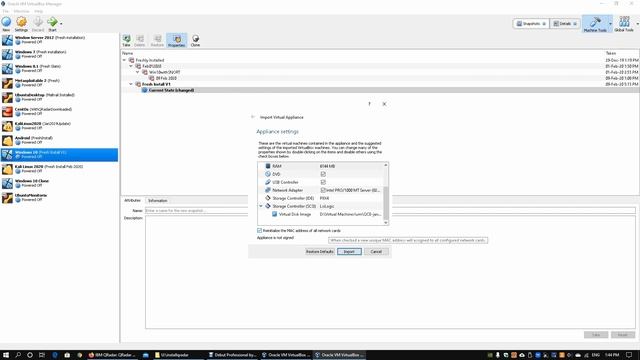Image resolution: width=640 pixels, height=360 pixels.
Task: Select the Virtual Disk Image row
Action: pos(320,214)
